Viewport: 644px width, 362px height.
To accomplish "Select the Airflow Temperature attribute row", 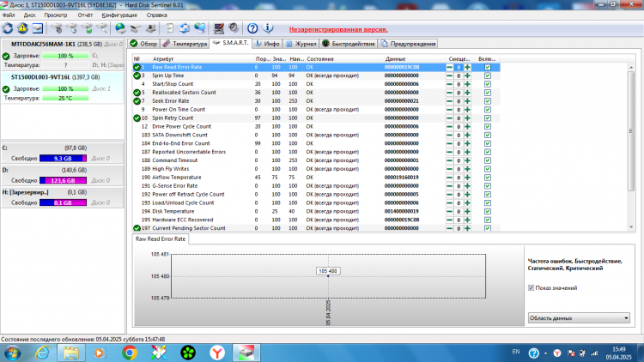I will 316,178.
